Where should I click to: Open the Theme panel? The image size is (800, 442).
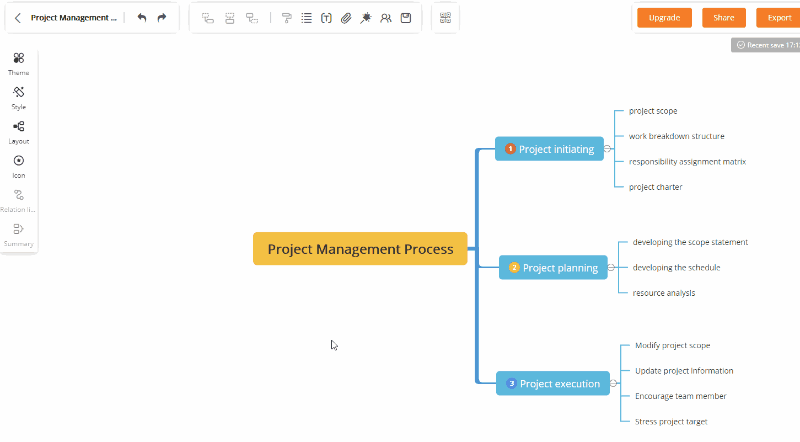(19, 63)
